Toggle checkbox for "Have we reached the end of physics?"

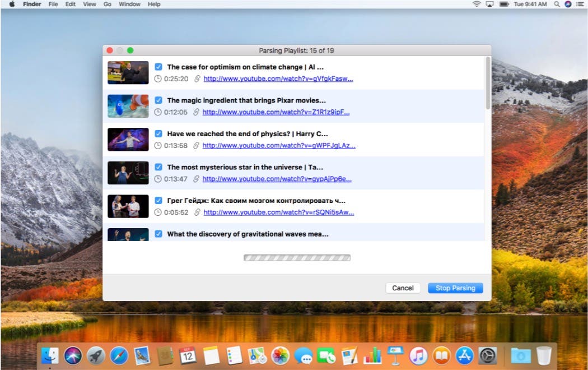click(x=158, y=134)
